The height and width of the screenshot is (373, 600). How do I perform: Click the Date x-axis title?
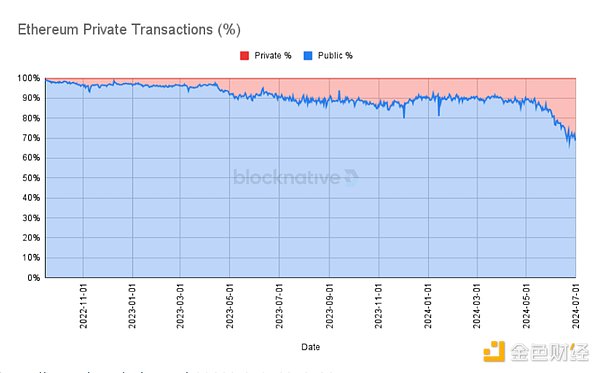click(311, 347)
